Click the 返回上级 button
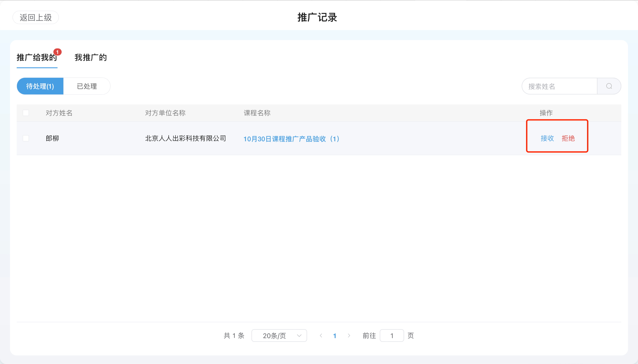Image resolution: width=638 pixels, height=364 pixels. (36, 17)
